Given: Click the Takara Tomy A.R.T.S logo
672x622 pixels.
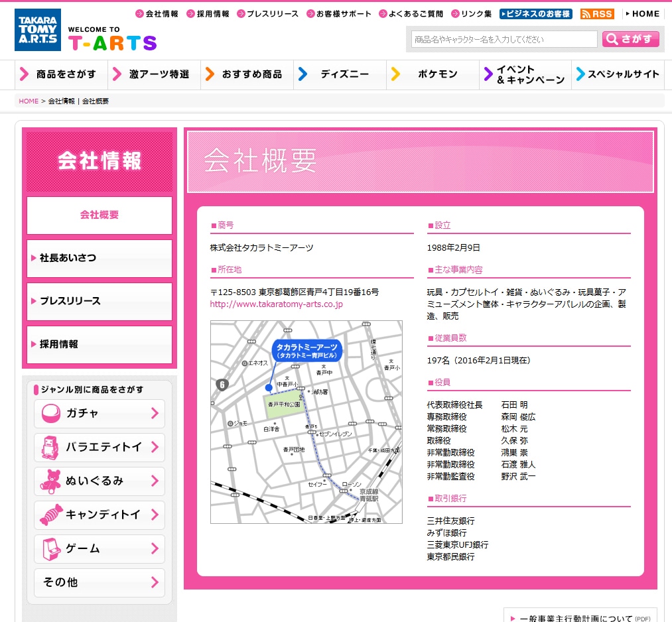Looking at the screenshot, I should click(x=38, y=30).
